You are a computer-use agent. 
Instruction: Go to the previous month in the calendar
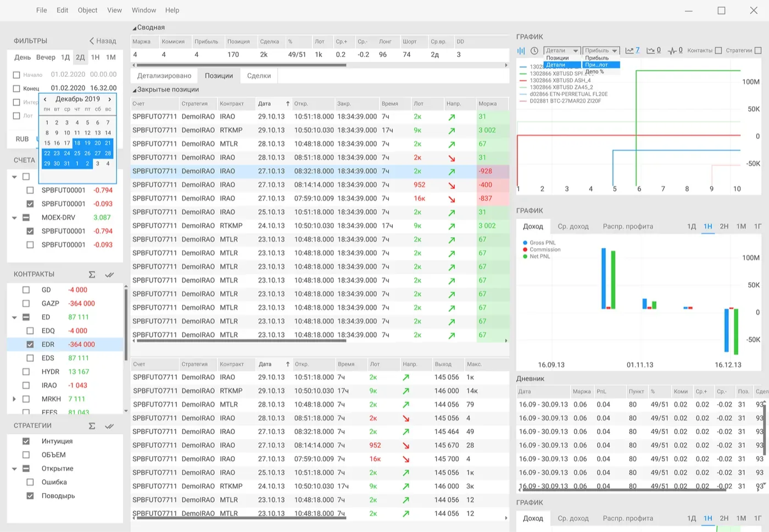[x=45, y=99]
